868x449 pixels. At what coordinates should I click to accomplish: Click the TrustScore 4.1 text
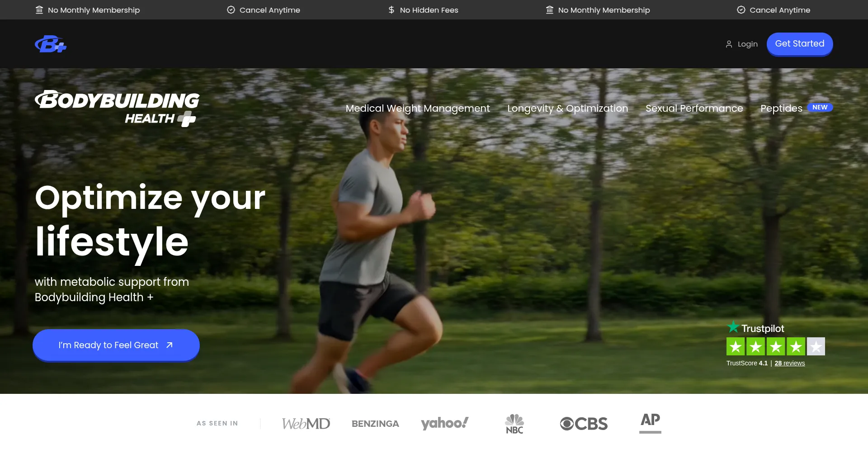pyautogui.click(x=747, y=363)
